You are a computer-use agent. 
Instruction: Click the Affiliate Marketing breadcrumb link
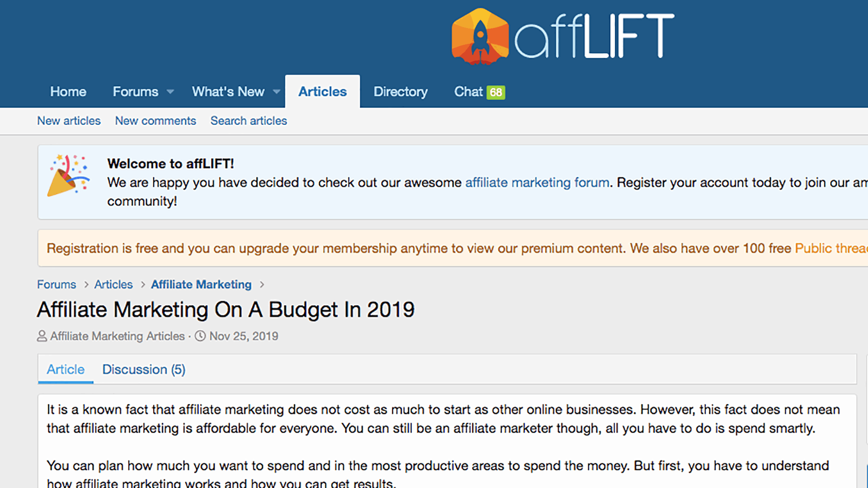[x=201, y=285]
